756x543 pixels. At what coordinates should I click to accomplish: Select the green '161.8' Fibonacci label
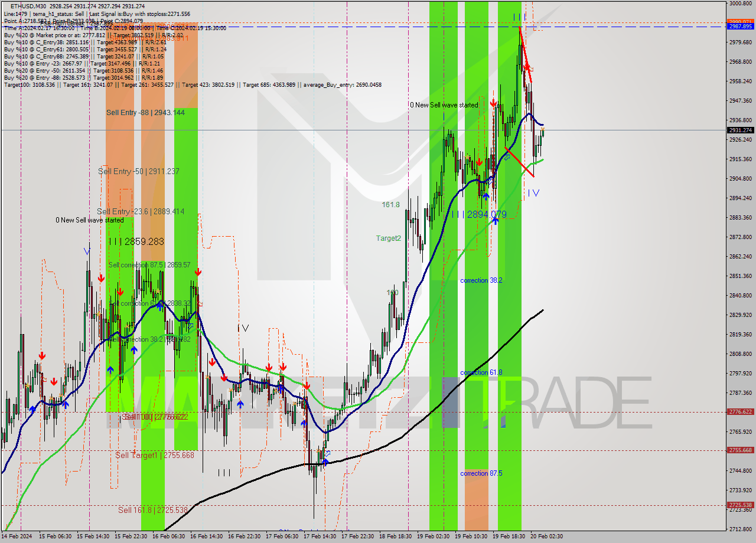coord(390,205)
